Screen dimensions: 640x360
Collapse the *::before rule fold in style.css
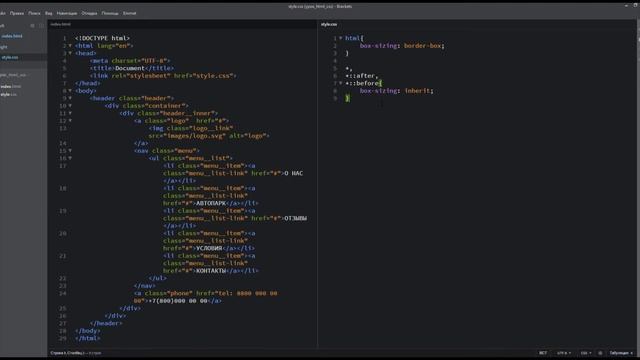[341, 83]
